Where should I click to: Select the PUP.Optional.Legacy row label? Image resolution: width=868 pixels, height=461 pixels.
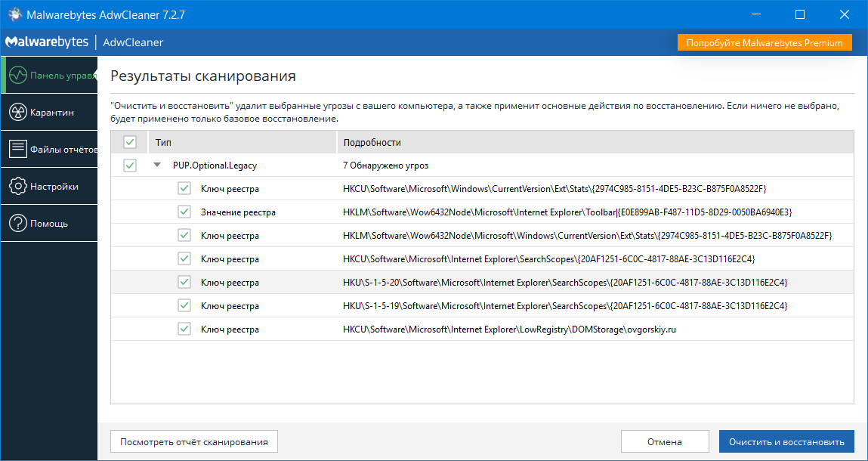tap(215, 166)
